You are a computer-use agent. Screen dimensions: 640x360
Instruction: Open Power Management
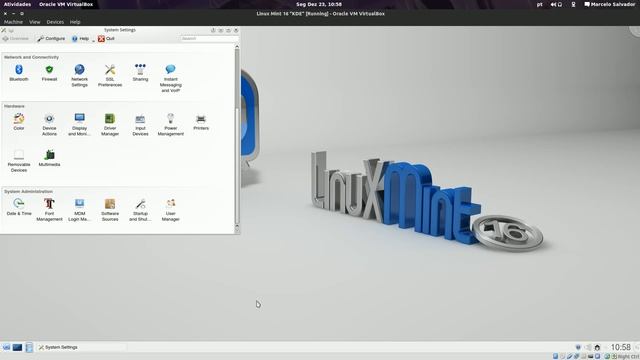coord(171,124)
